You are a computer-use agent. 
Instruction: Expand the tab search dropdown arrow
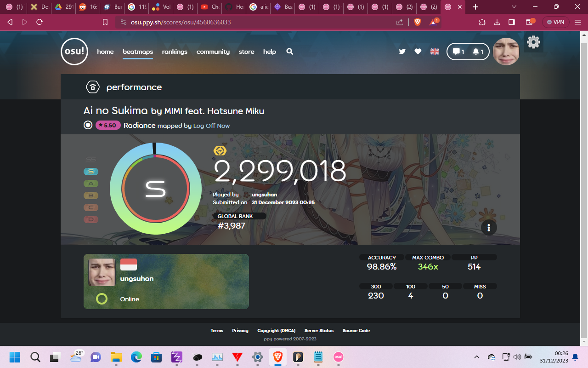pos(514,7)
